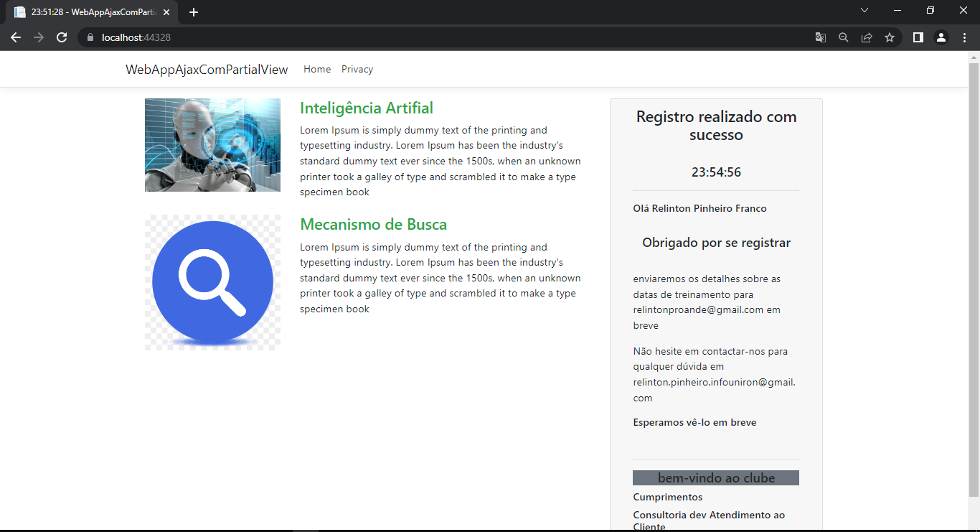Click the profile avatar icon
This screenshot has width=980, height=532.
click(941, 37)
